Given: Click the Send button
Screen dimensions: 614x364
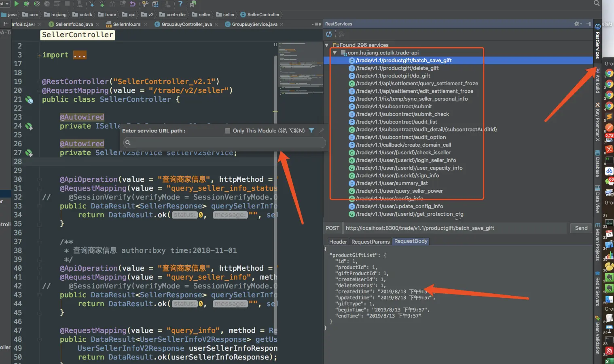Looking at the screenshot, I should (581, 228).
